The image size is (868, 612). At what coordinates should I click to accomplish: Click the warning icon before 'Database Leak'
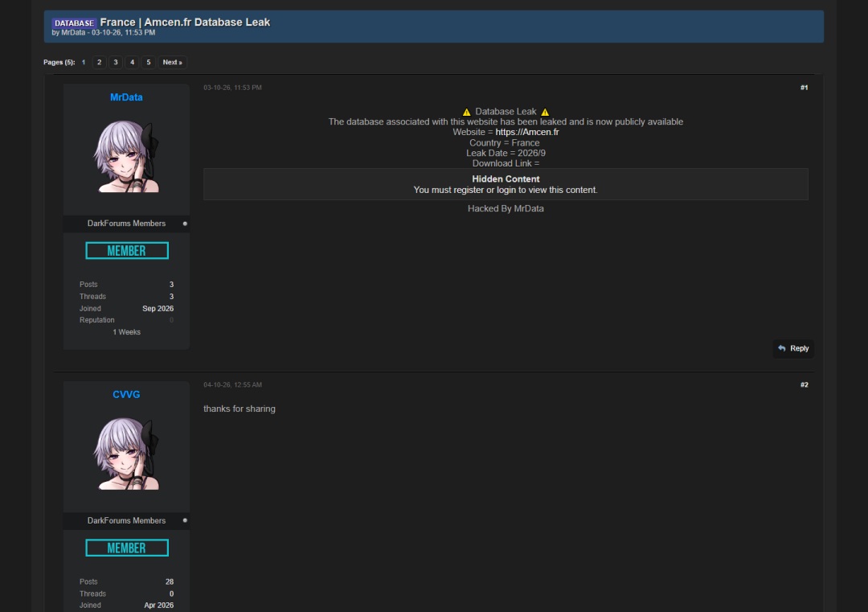[467, 112]
